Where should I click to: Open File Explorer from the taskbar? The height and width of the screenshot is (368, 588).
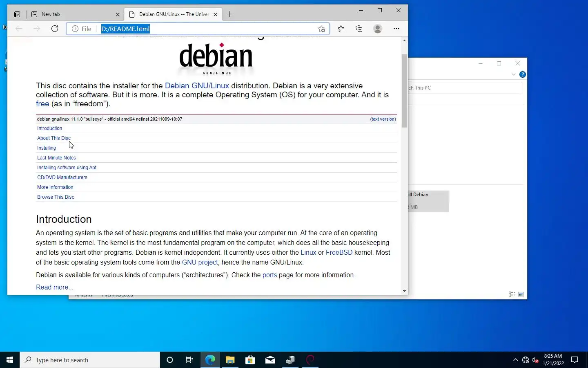click(x=230, y=360)
